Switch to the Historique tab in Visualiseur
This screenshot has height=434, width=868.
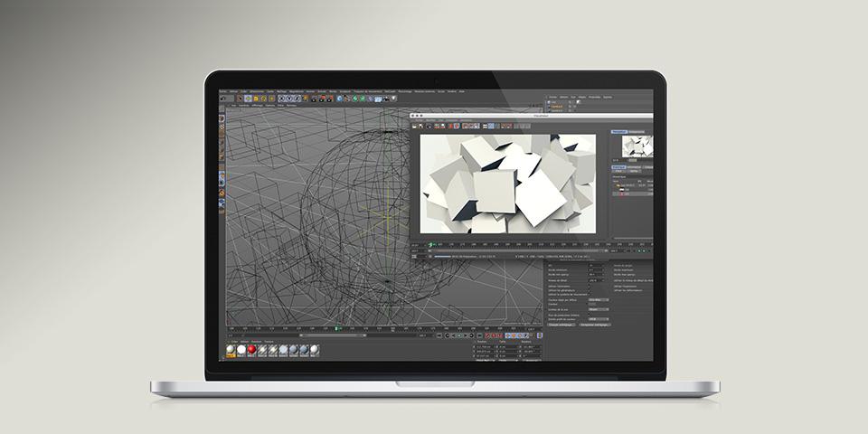[637, 132]
